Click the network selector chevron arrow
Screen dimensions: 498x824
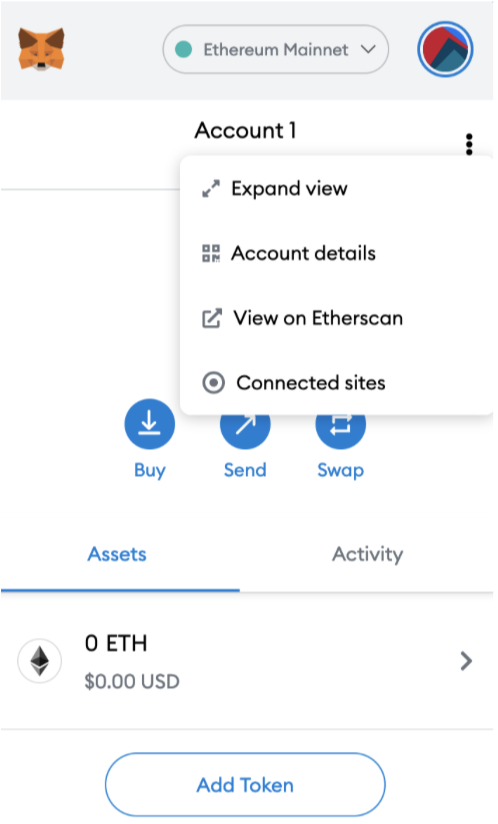[368, 49]
